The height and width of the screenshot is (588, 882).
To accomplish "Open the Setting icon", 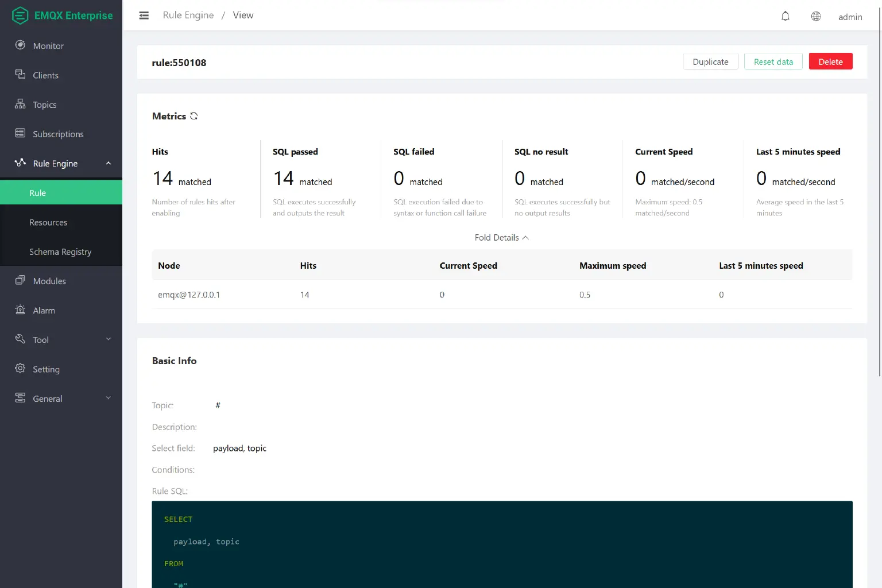I will click(20, 369).
